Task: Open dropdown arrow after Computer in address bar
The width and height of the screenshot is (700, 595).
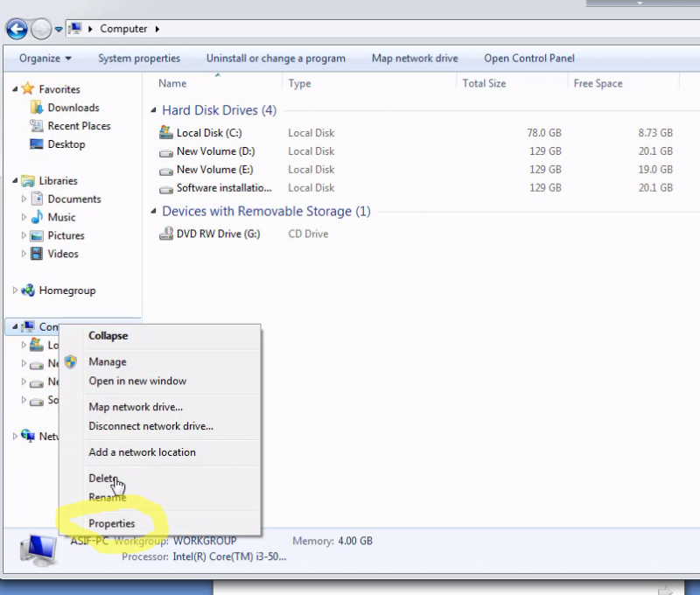Action: [x=157, y=29]
